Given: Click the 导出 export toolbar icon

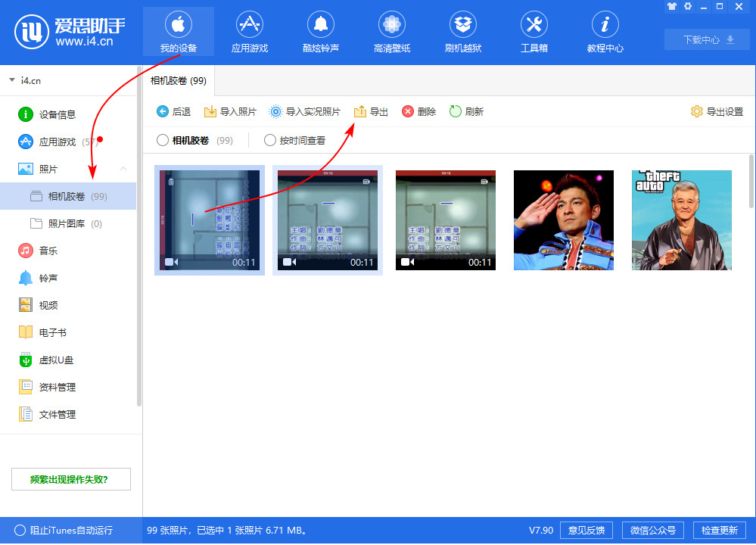Looking at the screenshot, I should (361, 112).
